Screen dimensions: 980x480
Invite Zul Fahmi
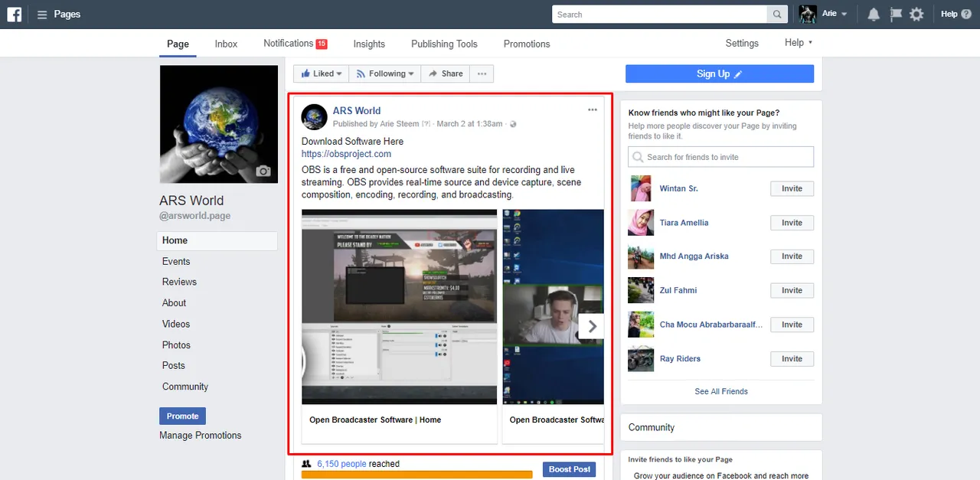[x=792, y=290]
